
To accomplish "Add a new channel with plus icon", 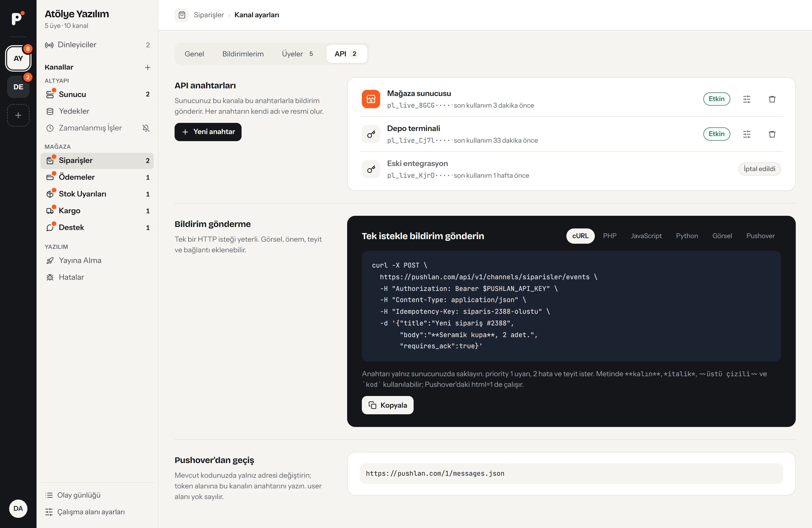I will (x=147, y=67).
